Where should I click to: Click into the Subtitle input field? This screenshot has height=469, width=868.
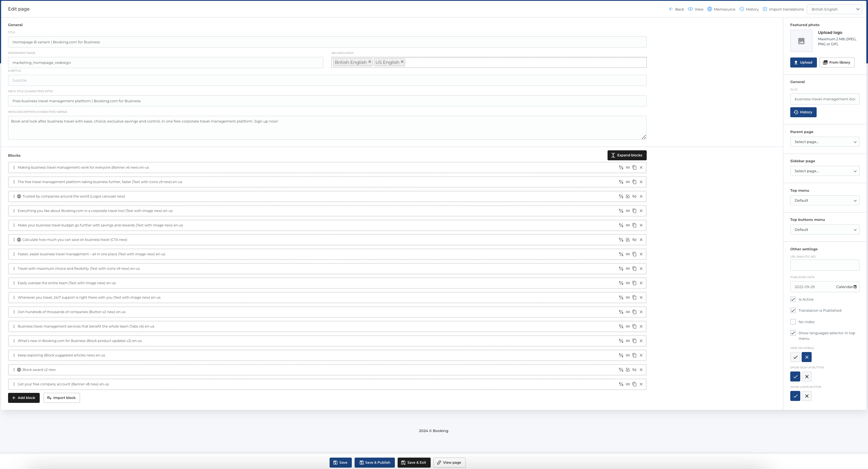tap(327, 81)
